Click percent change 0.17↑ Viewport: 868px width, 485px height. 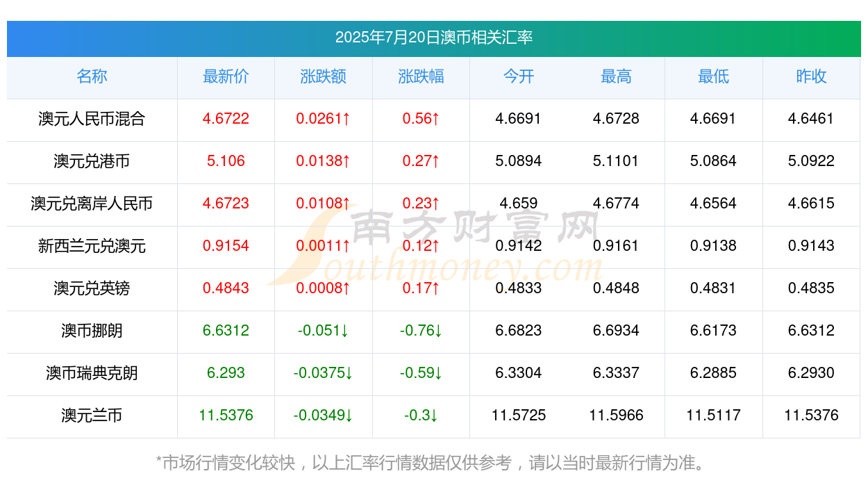click(x=421, y=288)
